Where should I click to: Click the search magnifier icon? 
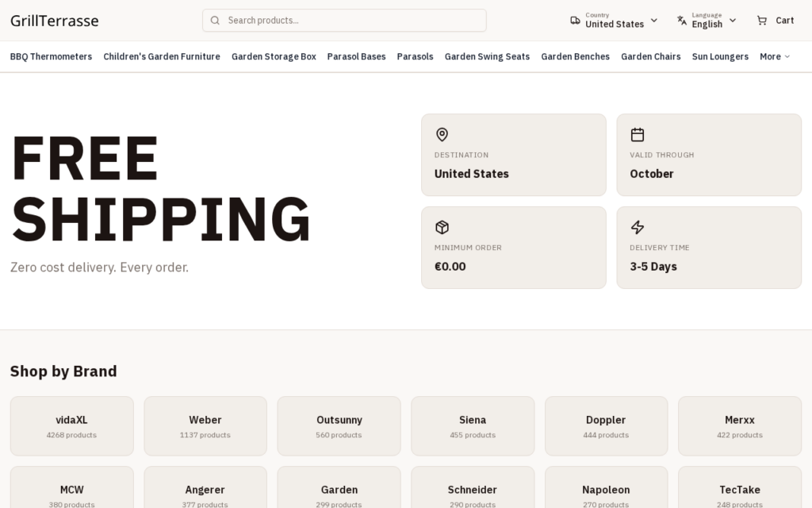click(x=215, y=20)
